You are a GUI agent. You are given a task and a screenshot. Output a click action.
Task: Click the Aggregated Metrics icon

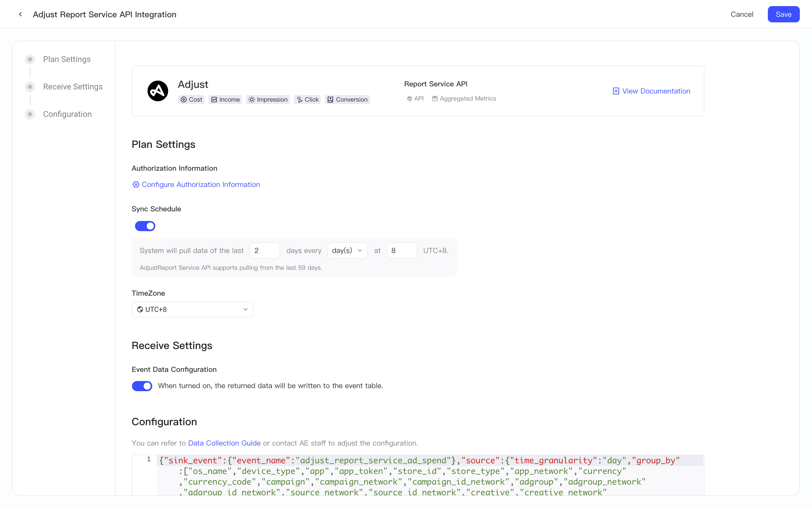click(x=435, y=99)
